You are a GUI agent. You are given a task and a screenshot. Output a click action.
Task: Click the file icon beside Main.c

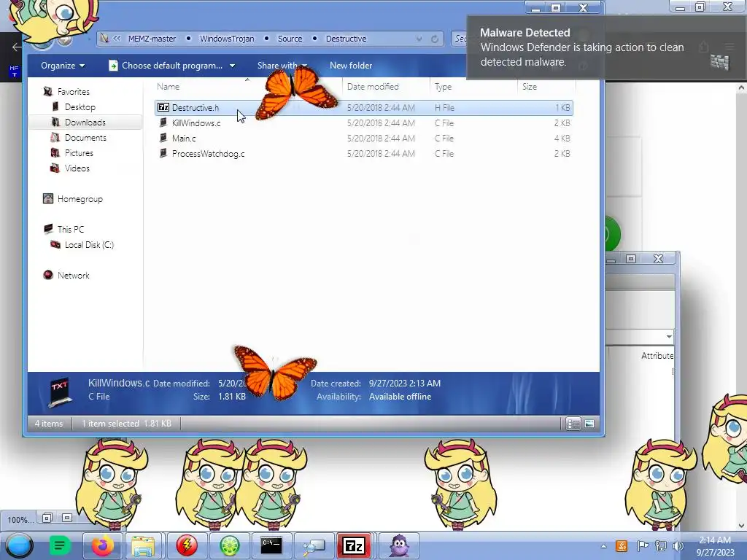pos(163,138)
